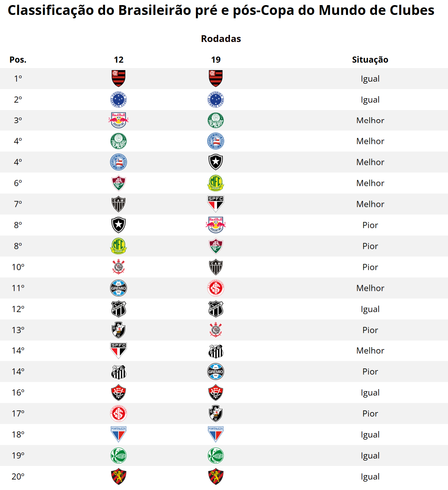Select the Pos. column header
448x490 pixels.
click(x=18, y=60)
